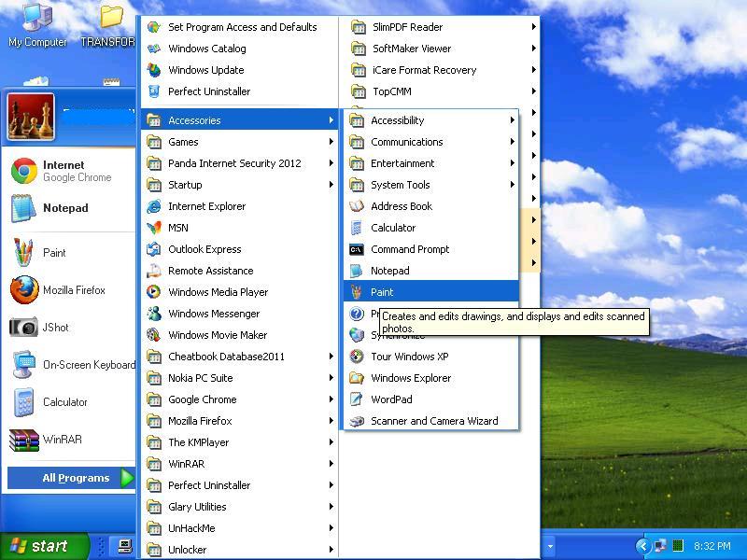Open the Accessories menu folder
This screenshot has height=560, width=747.
tap(240, 120)
